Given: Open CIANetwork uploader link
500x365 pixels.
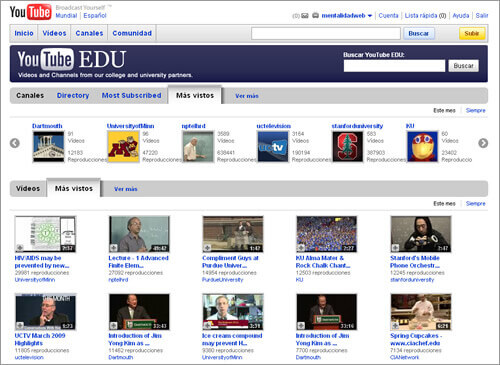Looking at the screenshot, I should point(404,357).
